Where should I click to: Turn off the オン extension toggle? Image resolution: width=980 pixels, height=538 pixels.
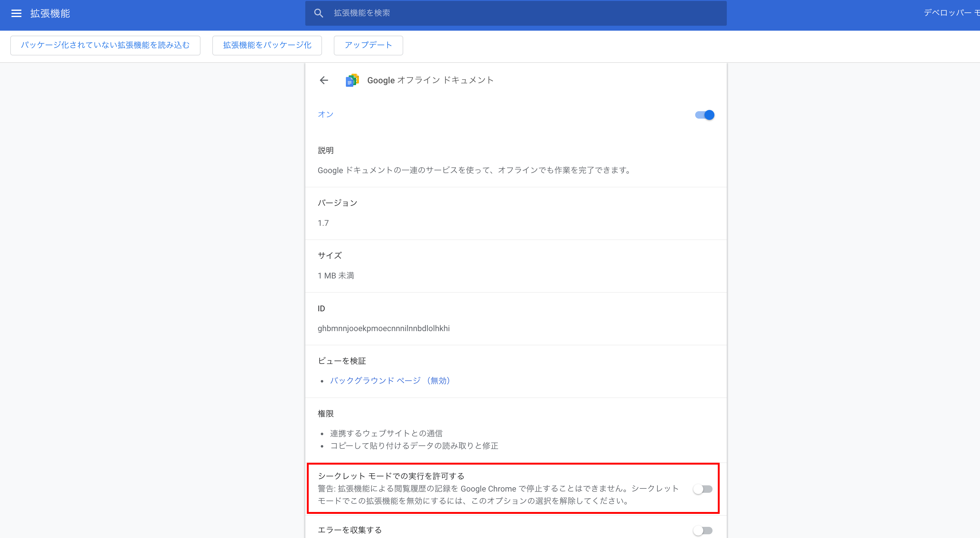[704, 115]
